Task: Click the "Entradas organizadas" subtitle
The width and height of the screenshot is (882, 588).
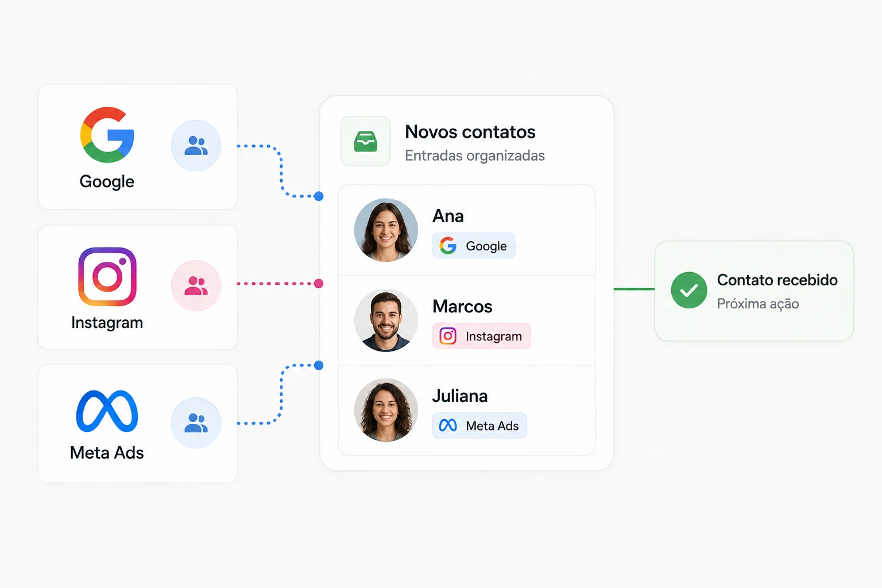Action: (x=475, y=156)
